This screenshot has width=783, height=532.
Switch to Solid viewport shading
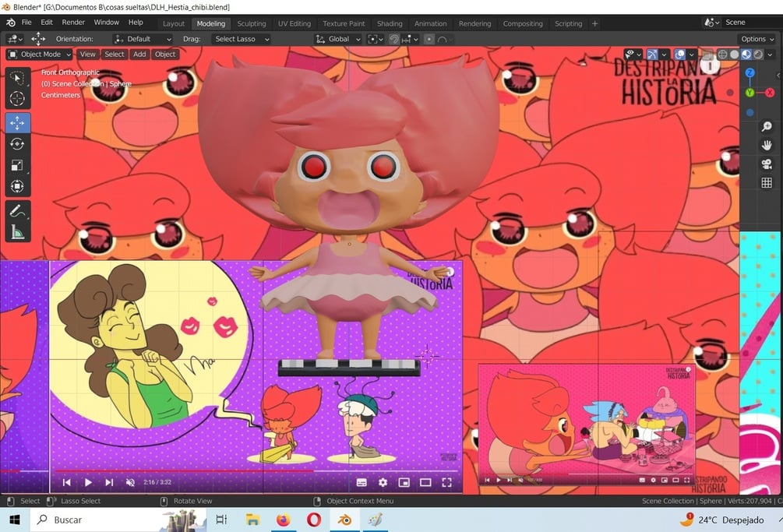coord(734,55)
